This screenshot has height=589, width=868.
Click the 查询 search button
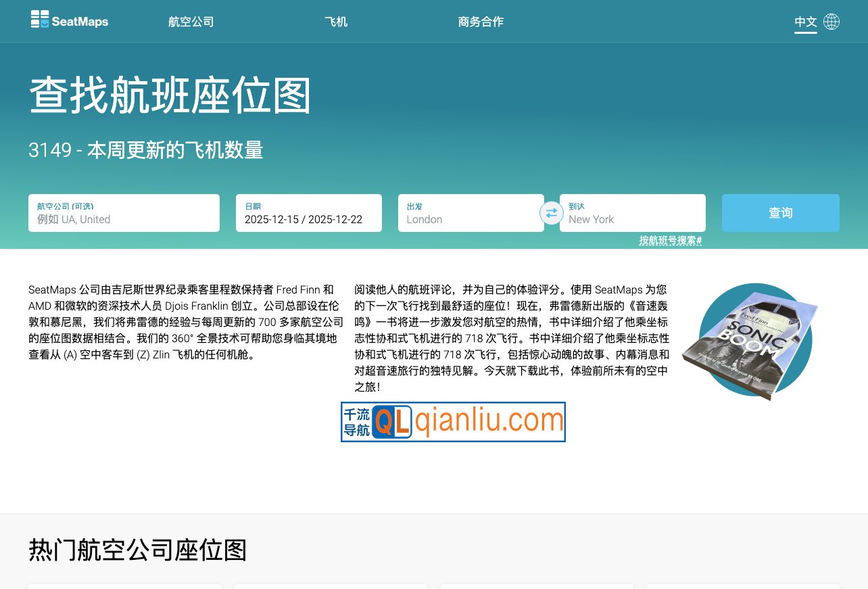pos(780,212)
